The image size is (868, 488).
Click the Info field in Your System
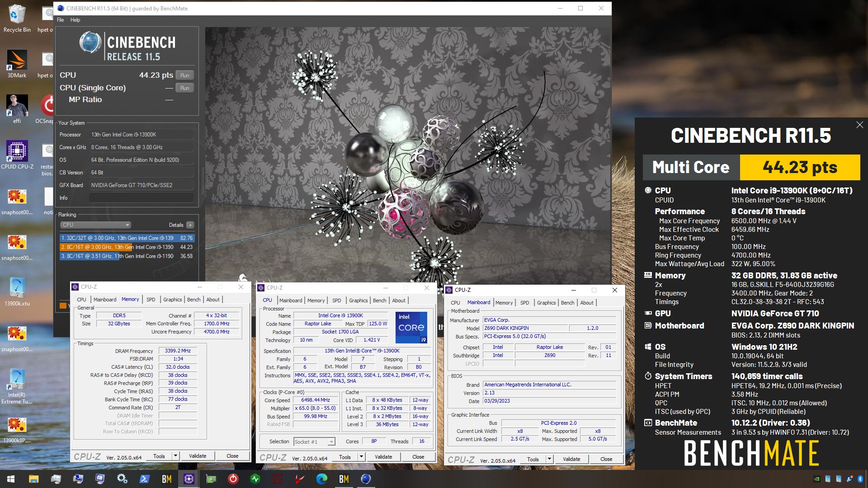point(141,198)
